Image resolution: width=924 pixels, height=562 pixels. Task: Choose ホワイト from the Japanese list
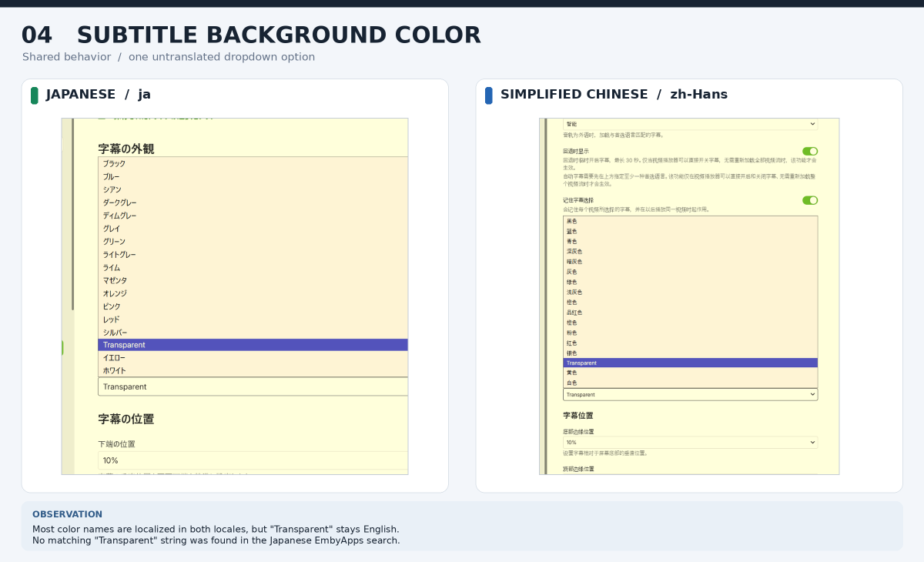[x=253, y=371]
